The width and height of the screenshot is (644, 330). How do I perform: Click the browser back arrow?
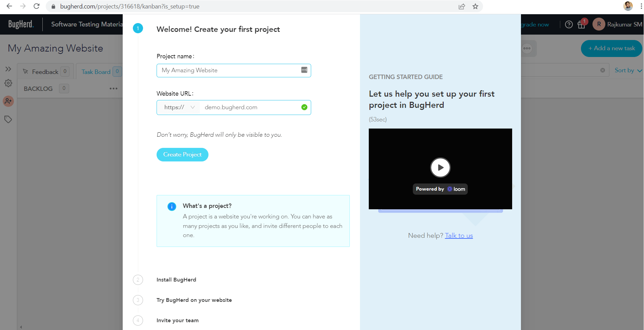click(x=9, y=6)
